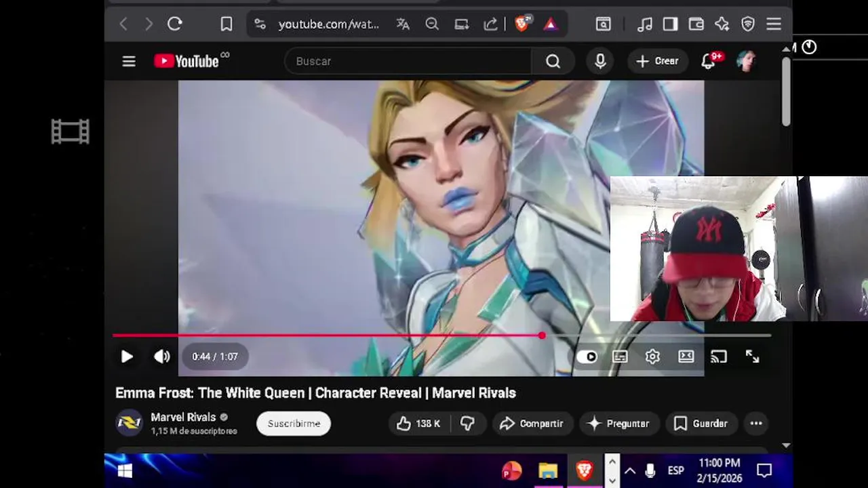868x488 pixels.
Task: Click the Compartir button
Action: tap(532, 424)
